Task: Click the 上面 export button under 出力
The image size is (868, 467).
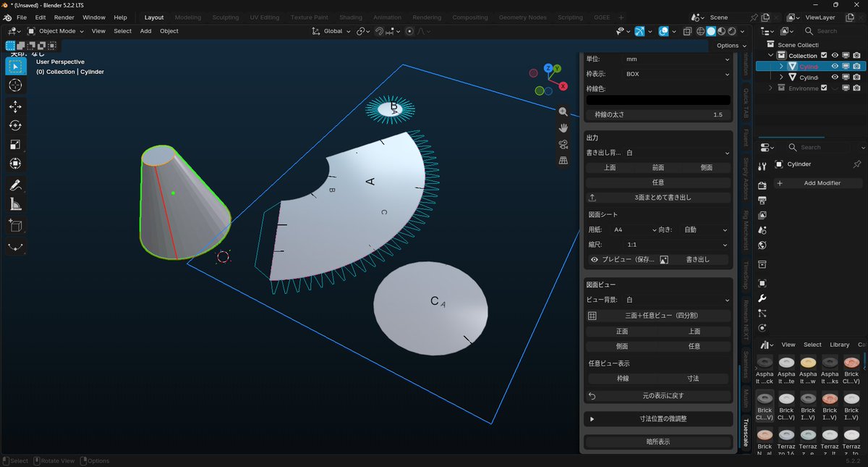Action: (610, 167)
